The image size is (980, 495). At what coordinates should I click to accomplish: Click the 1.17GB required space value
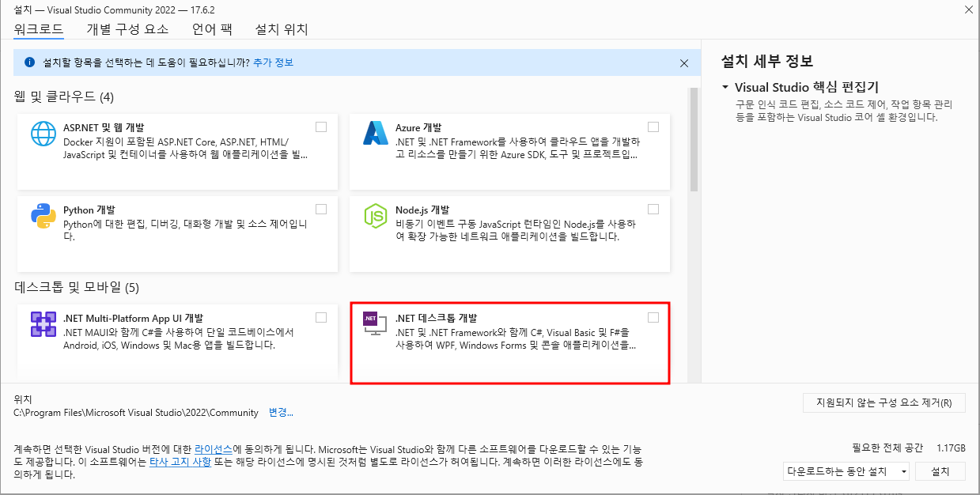[951, 448]
